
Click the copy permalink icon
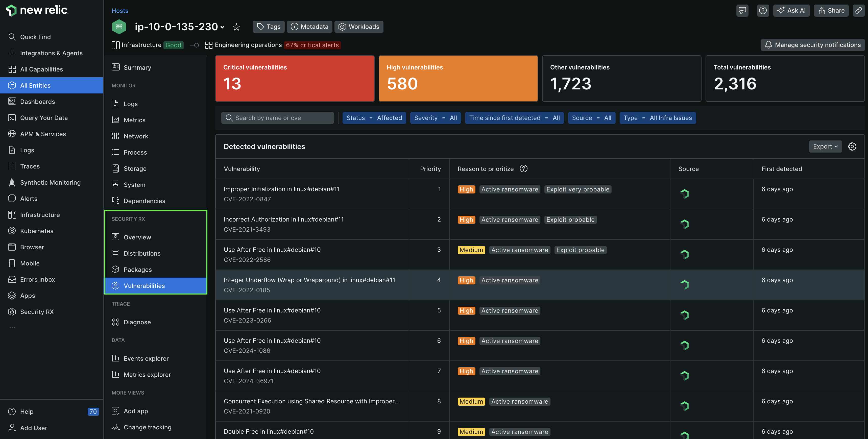[x=859, y=10]
